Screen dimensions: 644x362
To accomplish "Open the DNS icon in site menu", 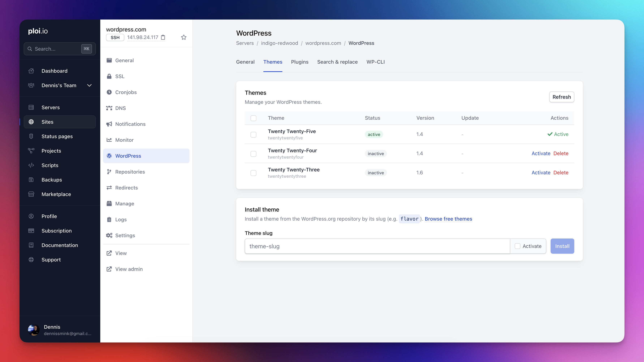I will (109, 108).
